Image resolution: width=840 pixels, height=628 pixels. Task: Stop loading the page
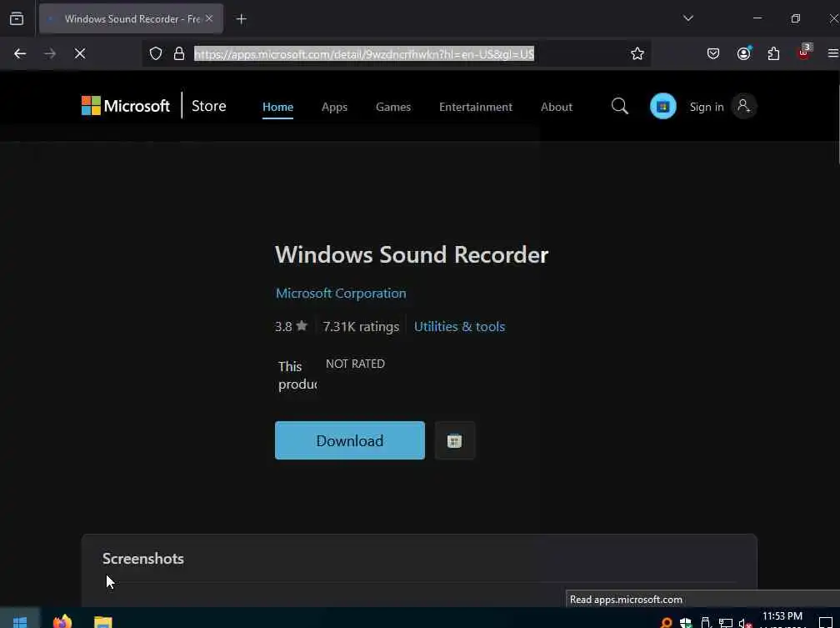pos(80,53)
